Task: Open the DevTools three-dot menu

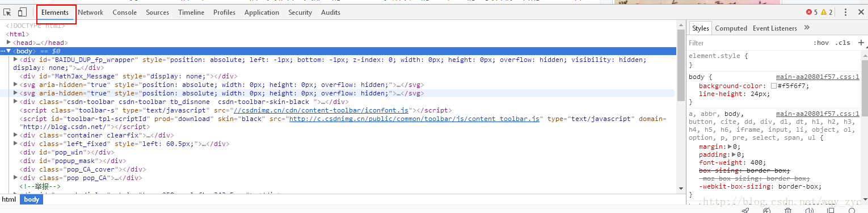Action: tap(845, 12)
